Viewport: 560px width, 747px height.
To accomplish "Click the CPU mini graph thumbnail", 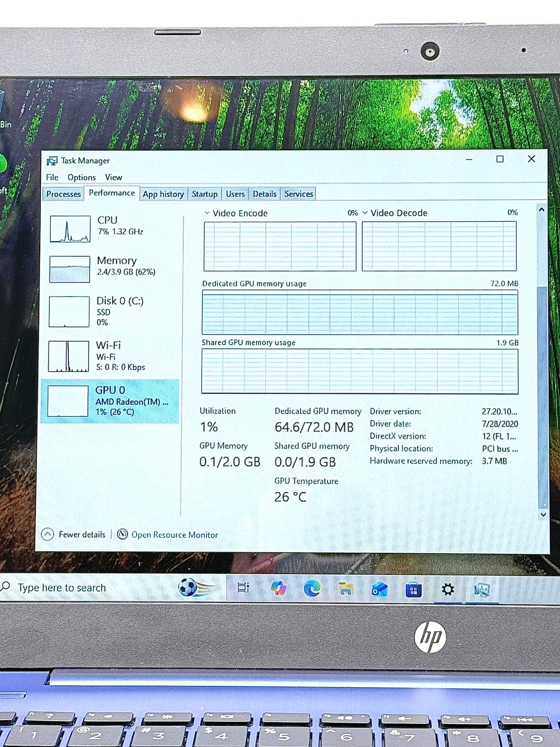I will point(70,229).
